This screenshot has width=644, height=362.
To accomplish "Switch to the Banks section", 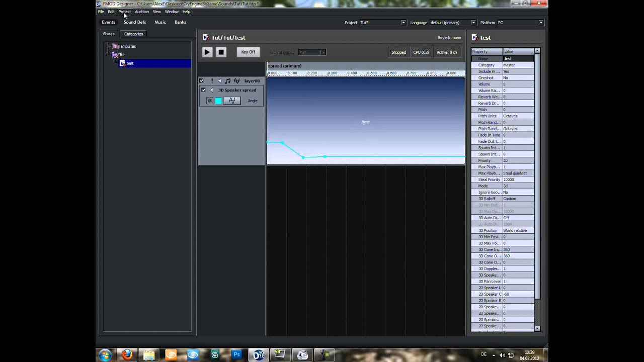I will tap(180, 22).
